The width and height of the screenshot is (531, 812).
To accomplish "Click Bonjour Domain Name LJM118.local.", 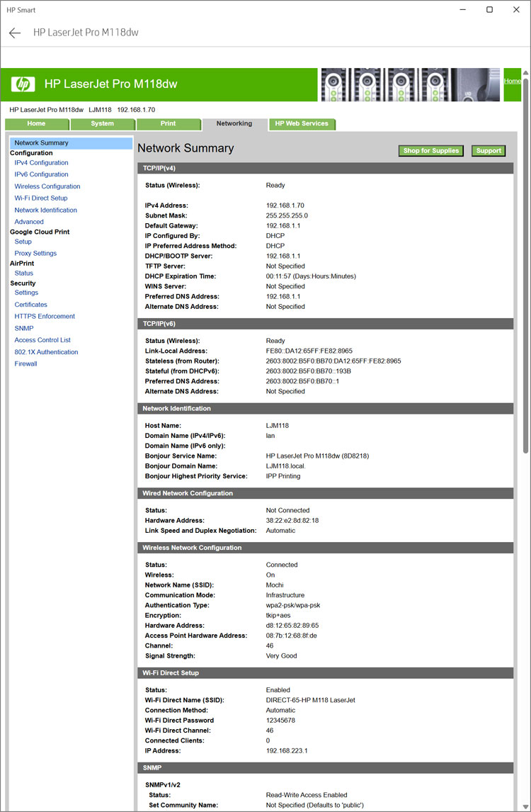I will click(x=286, y=466).
